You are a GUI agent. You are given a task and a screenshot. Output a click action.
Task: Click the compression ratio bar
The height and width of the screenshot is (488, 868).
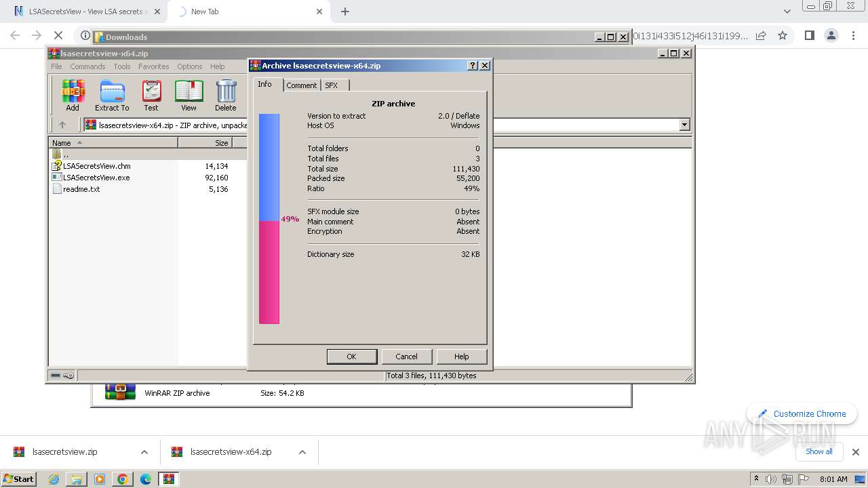click(x=269, y=219)
